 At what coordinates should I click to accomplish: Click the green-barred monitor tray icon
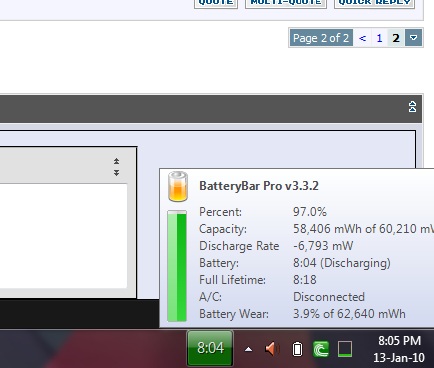pos(345,349)
